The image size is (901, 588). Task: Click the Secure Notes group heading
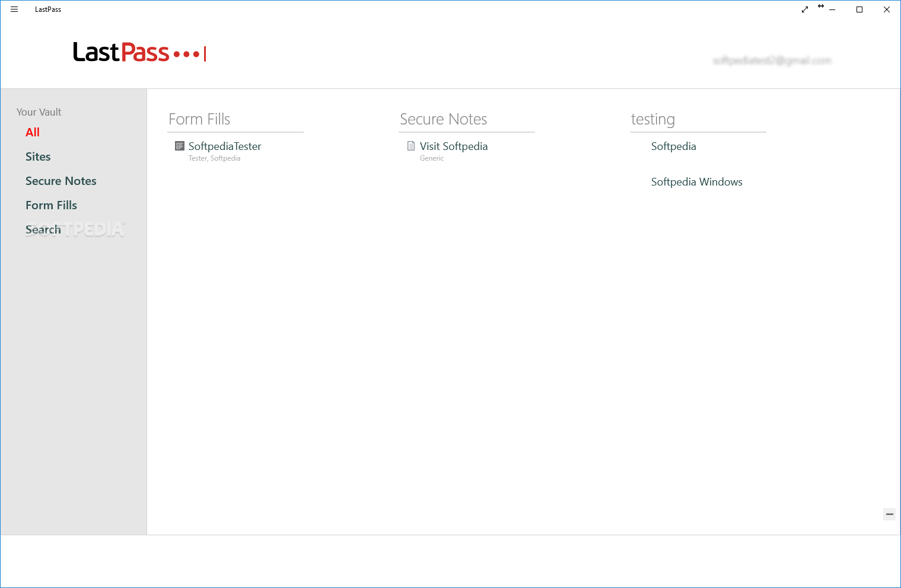[x=444, y=119]
